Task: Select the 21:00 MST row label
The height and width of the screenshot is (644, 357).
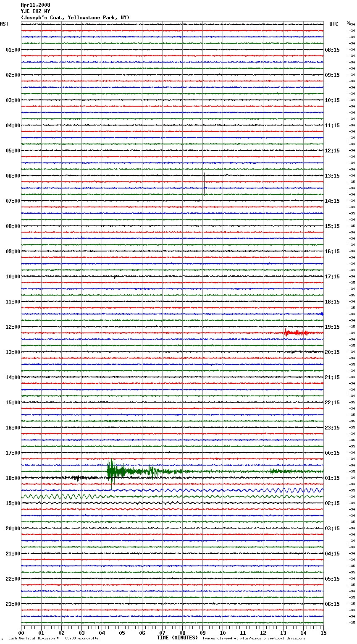Action: [13, 554]
